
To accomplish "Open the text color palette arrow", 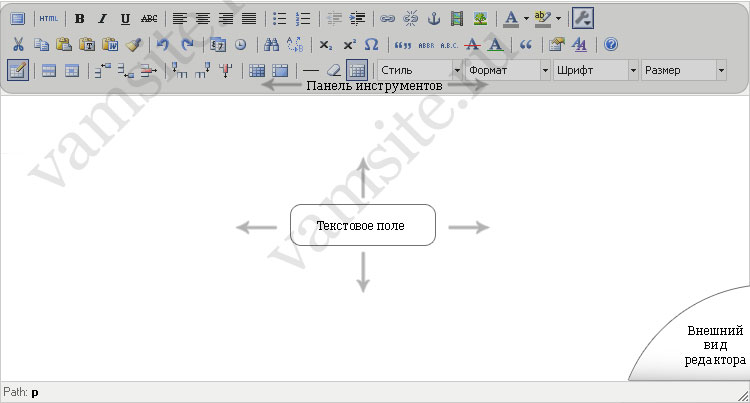I will (x=526, y=19).
